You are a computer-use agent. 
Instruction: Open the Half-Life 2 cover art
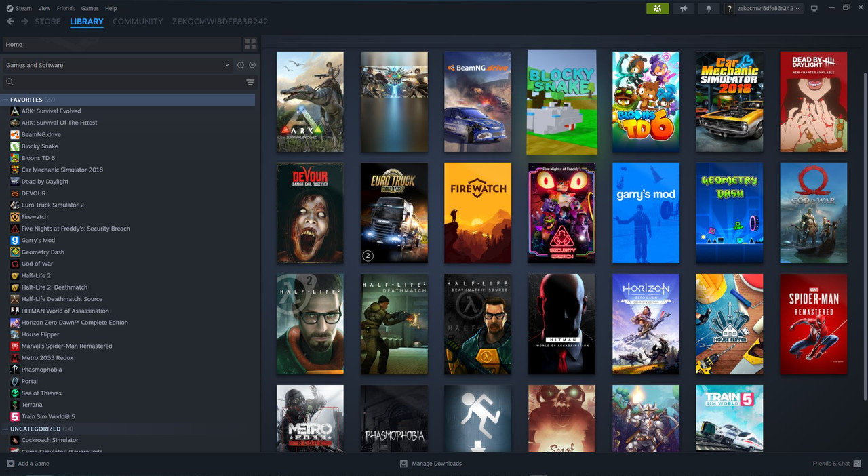pos(310,324)
